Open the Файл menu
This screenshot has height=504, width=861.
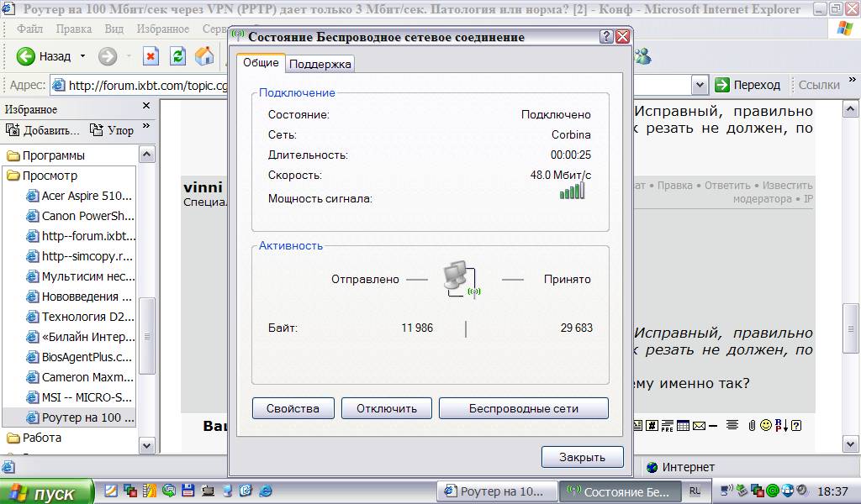(x=29, y=29)
